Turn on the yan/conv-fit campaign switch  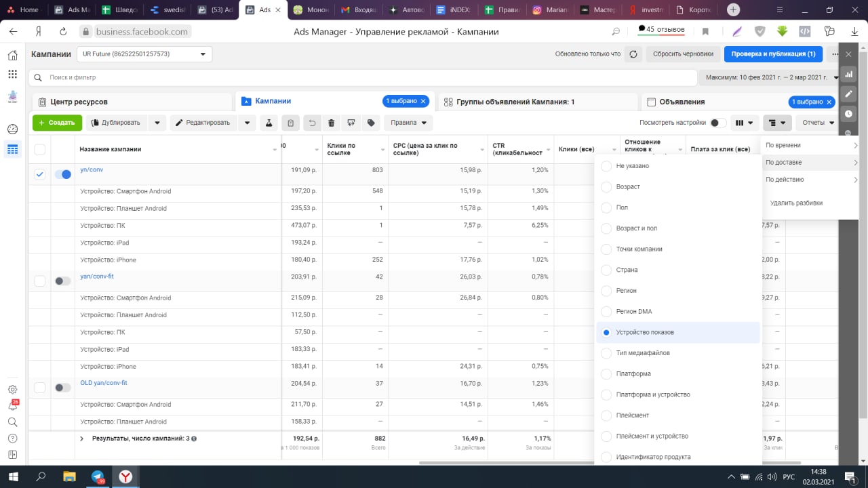coord(62,281)
